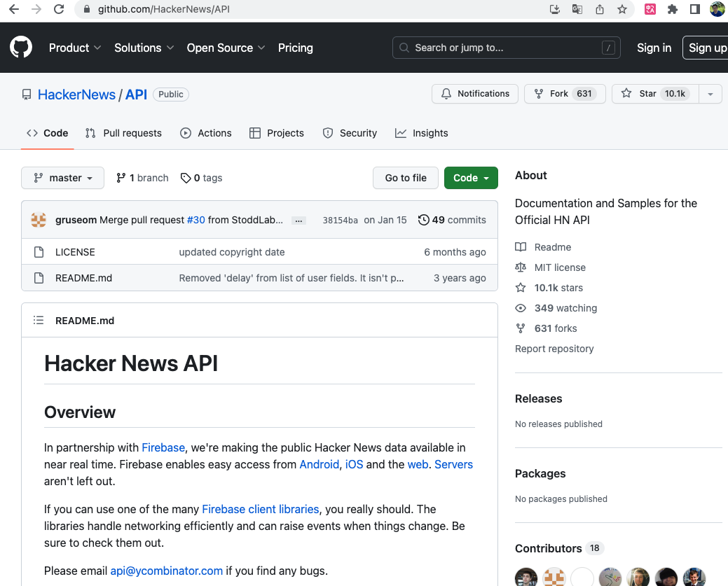
Task: Open the browser profile avatar
Action: (717, 9)
